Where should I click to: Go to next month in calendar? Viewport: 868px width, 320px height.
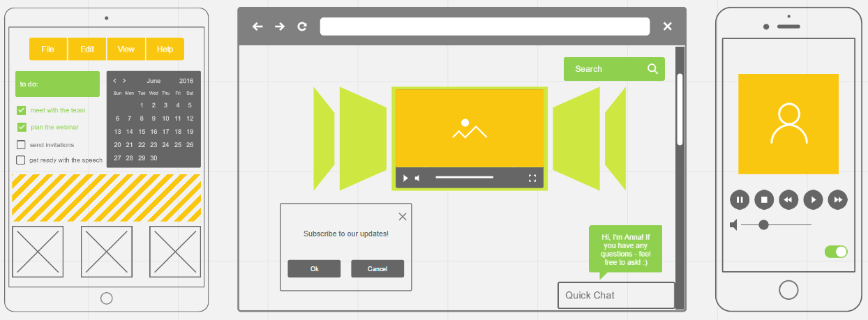coord(124,81)
